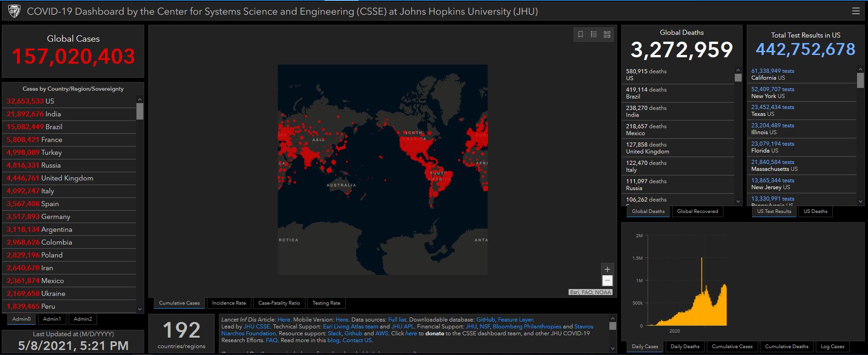Select India in the cases list
The height and width of the screenshot is (355, 868).
53,114
